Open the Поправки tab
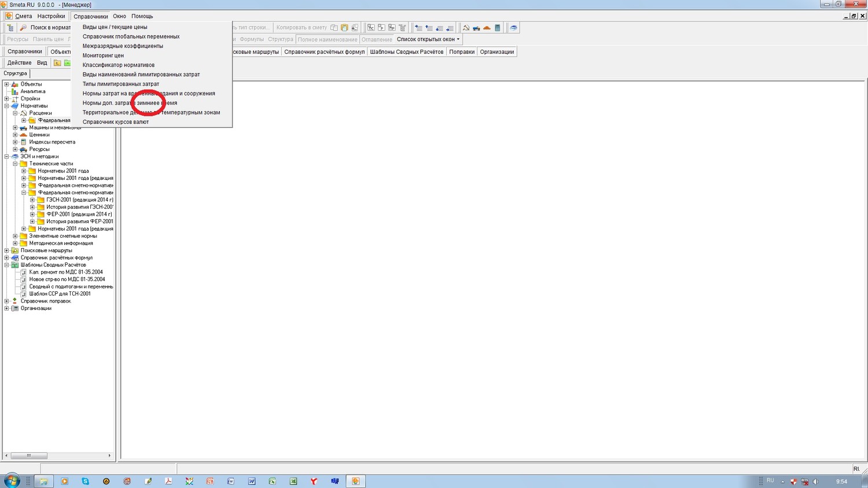This screenshot has width=868, height=488. (x=462, y=52)
